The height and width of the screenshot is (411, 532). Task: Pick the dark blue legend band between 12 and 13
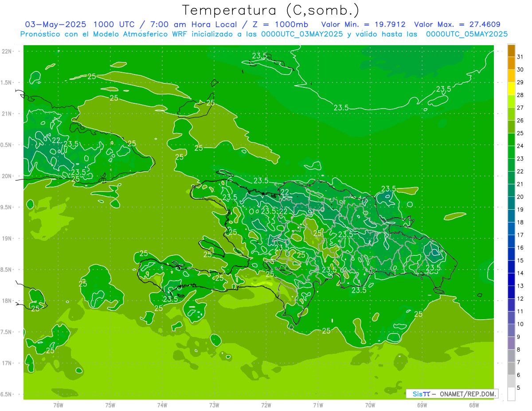511,292
